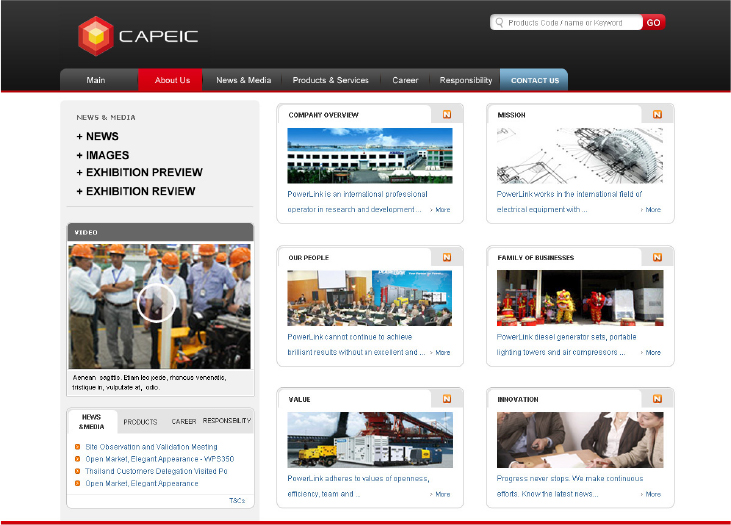
Task: Click bullet icon beside WPS350 news item
Action: pyautogui.click(x=77, y=459)
